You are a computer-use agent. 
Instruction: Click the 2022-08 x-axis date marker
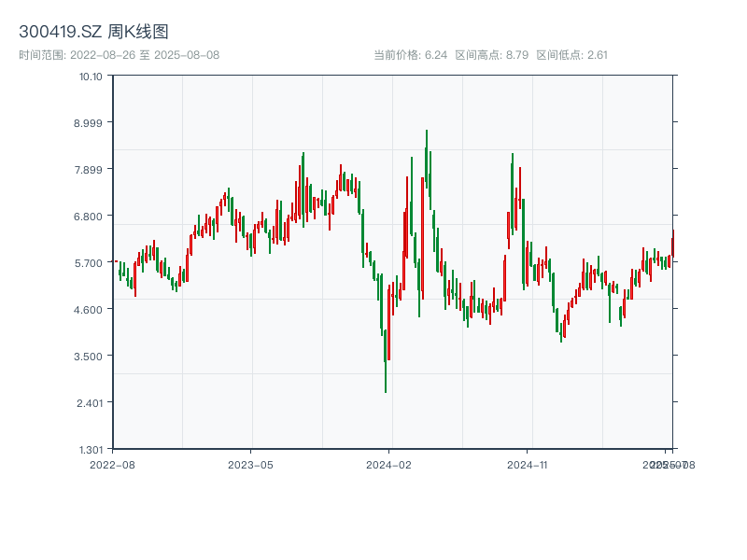(112, 464)
